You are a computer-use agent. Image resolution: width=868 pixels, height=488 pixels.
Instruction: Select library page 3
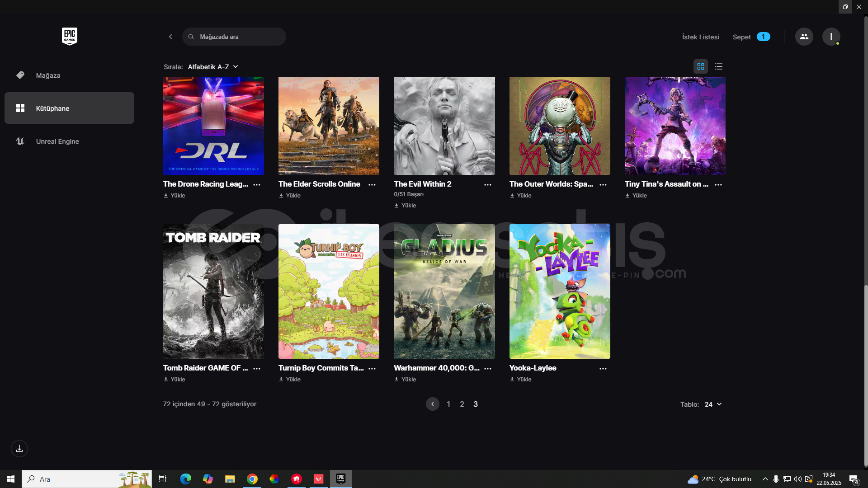[x=476, y=404]
